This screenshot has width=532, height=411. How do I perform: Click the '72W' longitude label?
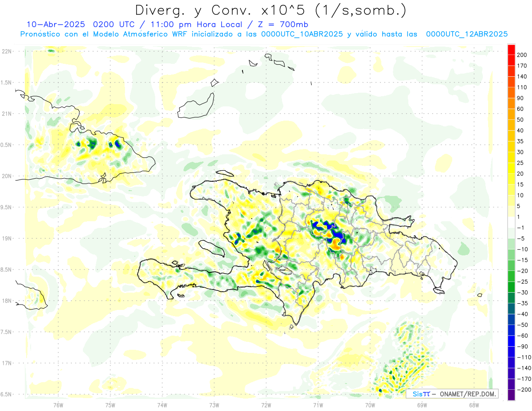tap(266, 405)
